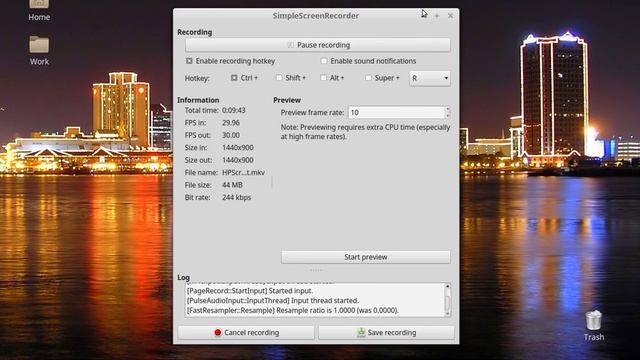Open the hotkey letter R dropdown
Image resolution: width=640 pixels, height=360 pixels.
coord(430,78)
